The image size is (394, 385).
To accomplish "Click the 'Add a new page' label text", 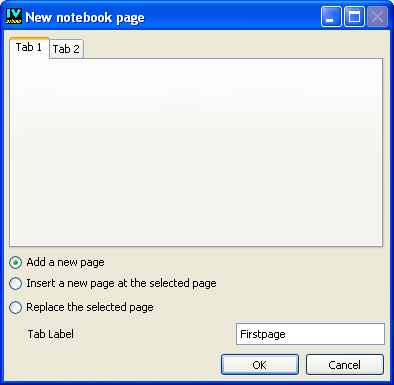I will click(x=65, y=262).
